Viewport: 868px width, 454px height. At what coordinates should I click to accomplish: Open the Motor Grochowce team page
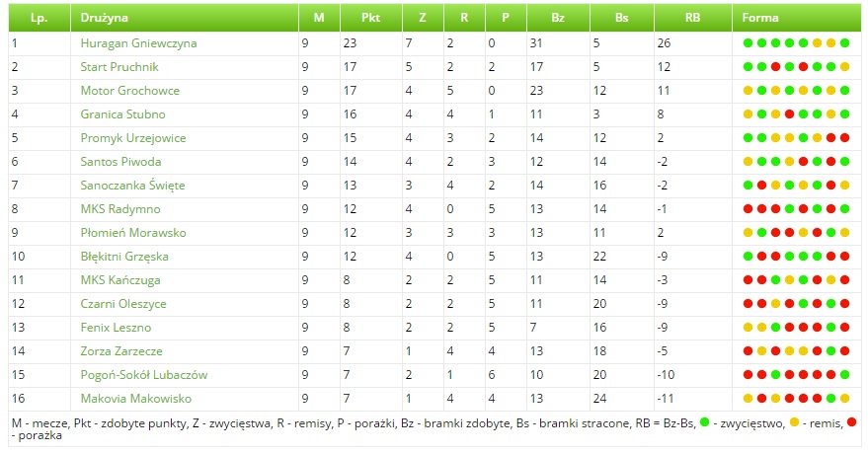129,91
